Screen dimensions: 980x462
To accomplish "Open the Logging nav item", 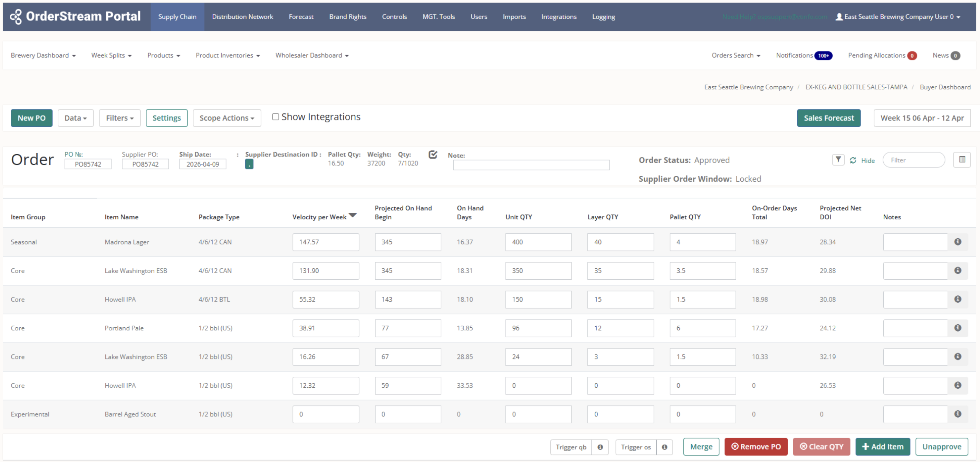I will 603,17.
